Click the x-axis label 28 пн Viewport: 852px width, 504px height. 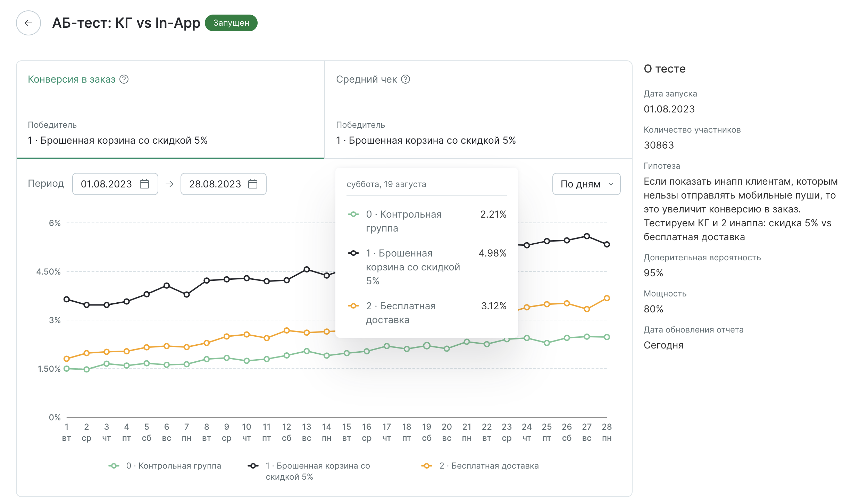607,432
